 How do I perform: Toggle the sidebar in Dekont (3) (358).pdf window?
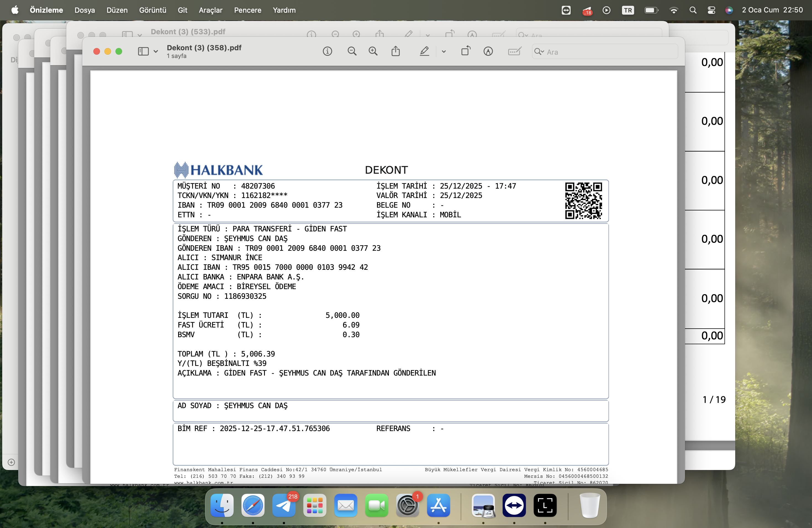point(143,52)
